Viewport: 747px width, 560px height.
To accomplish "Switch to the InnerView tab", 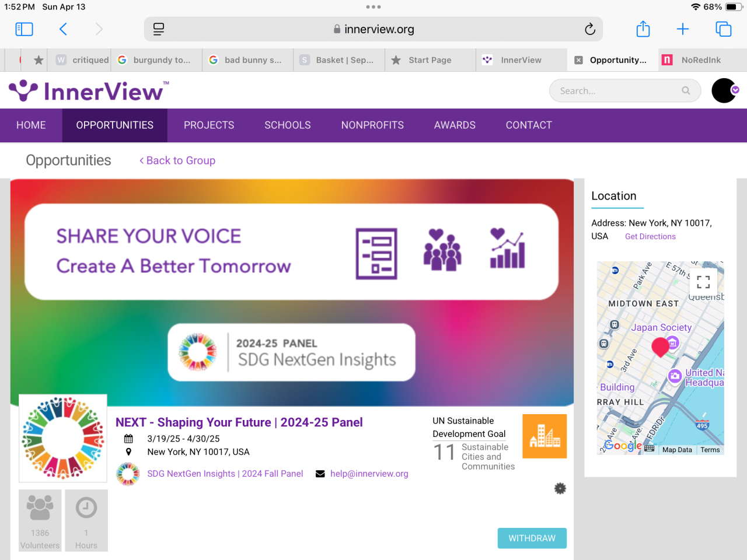I will (x=521, y=60).
